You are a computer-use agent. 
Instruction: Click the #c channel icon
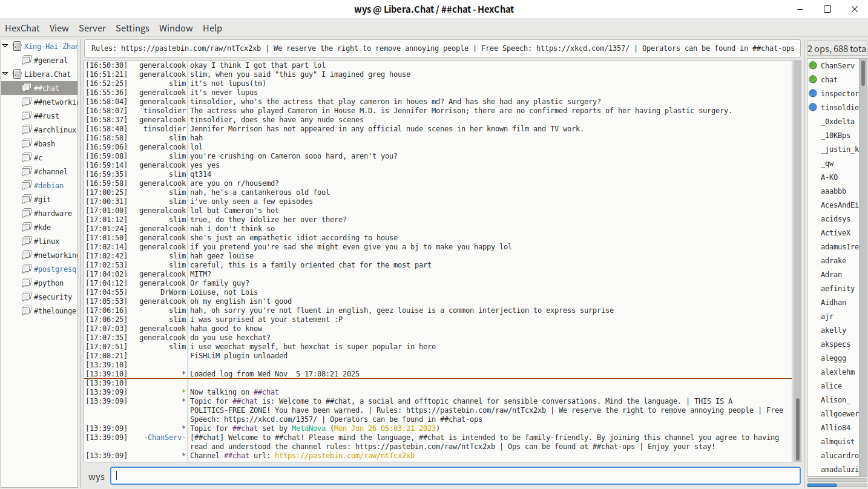pyautogui.click(x=27, y=157)
